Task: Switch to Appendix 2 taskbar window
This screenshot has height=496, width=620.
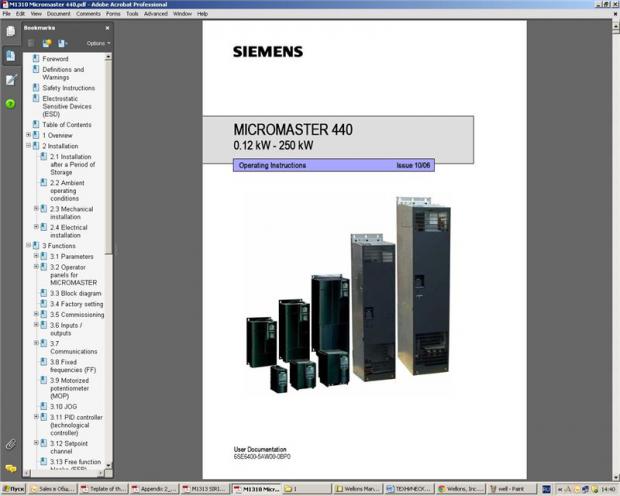Action: click(154, 489)
